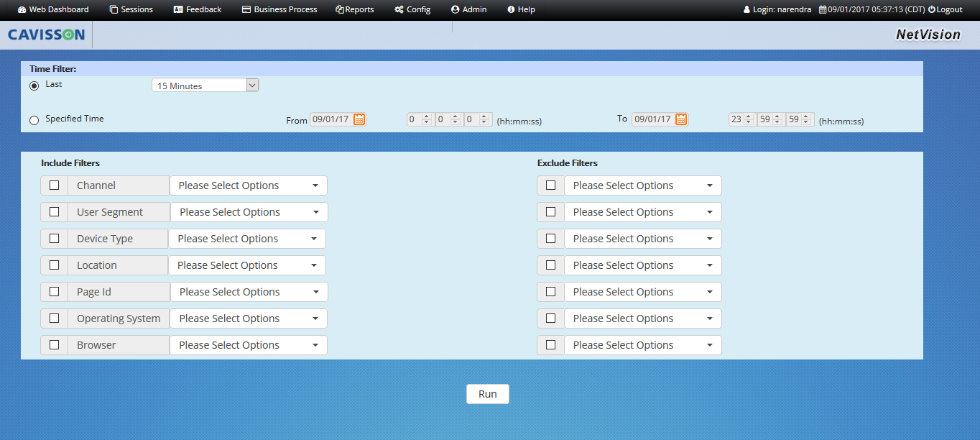Tick the exclude checkbox in Page Id row
This screenshot has height=440, width=980.
(550, 292)
